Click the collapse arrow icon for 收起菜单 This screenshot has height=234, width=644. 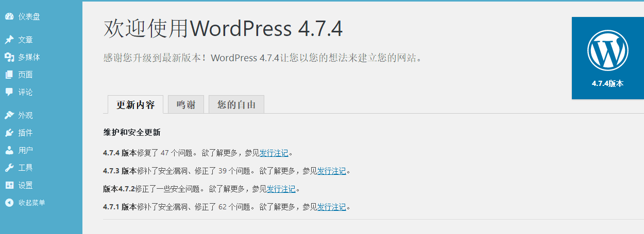pos(9,203)
